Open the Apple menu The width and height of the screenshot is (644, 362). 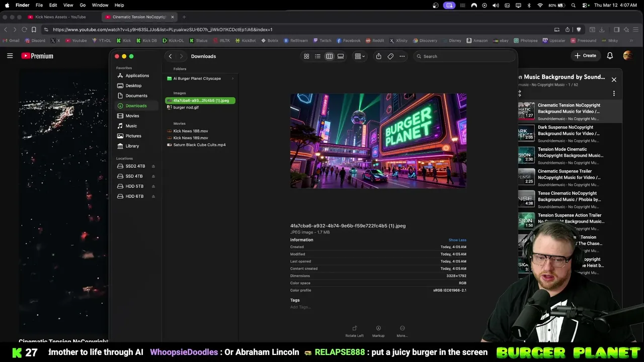click(7, 5)
